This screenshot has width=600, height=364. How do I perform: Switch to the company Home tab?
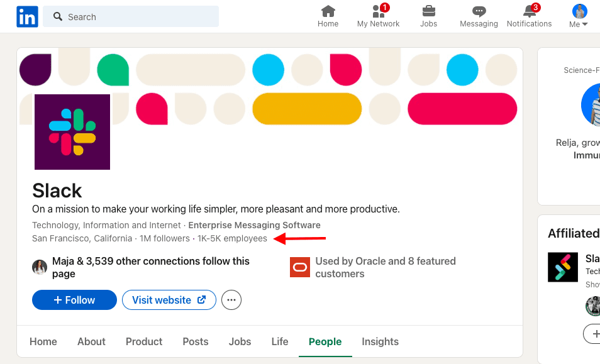(x=43, y=341)
